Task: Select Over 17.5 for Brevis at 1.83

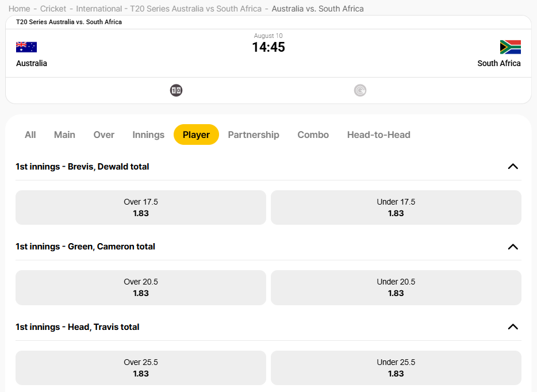Action: (140, 207)
